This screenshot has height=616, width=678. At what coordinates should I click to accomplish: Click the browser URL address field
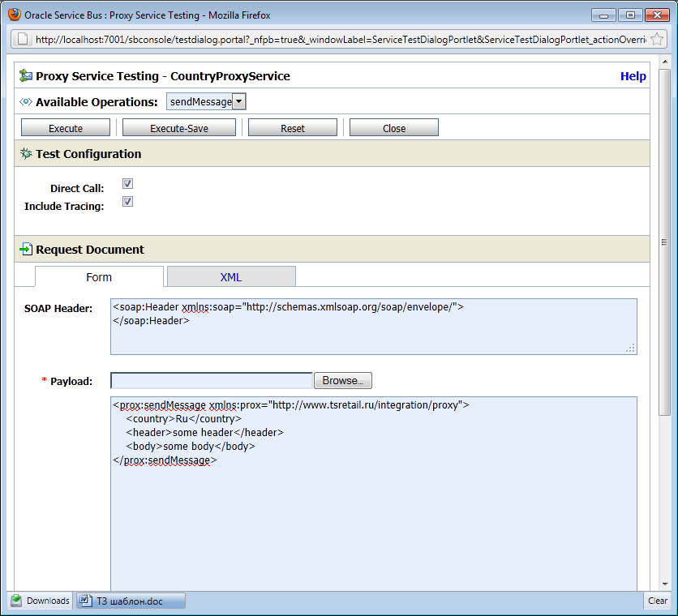coord(341,40)
